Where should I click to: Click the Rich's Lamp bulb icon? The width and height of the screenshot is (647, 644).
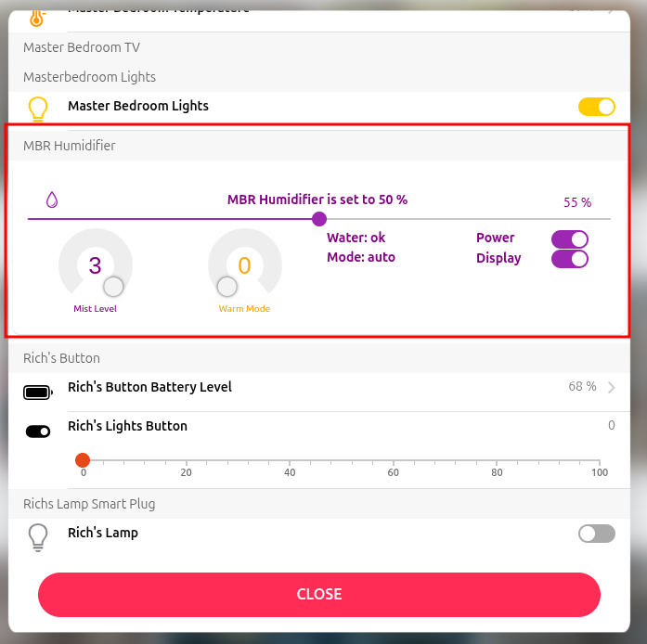click(x=37, y=536)
